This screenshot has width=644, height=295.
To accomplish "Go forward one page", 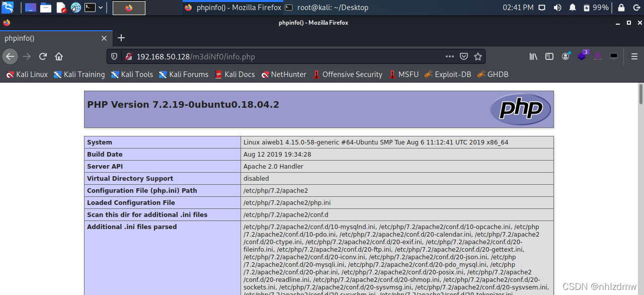I will [27, 56].
